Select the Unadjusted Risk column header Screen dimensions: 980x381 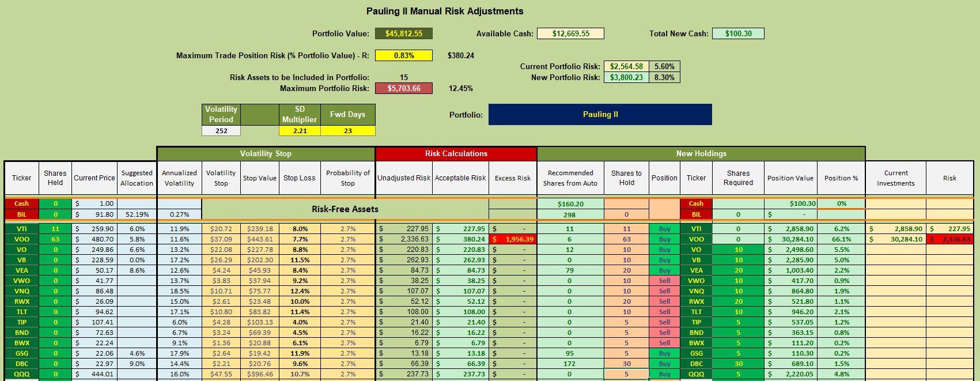click(404, 178)
